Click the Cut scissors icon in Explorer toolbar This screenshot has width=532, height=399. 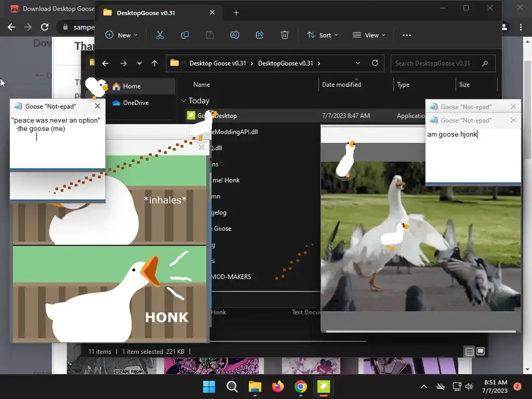pyautogui.click(x=160, y=35)
